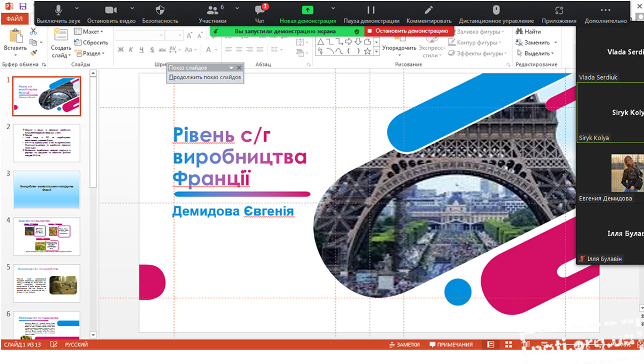
Task: Expand audio options arrow beside microphone
Action: pos(77,8)
